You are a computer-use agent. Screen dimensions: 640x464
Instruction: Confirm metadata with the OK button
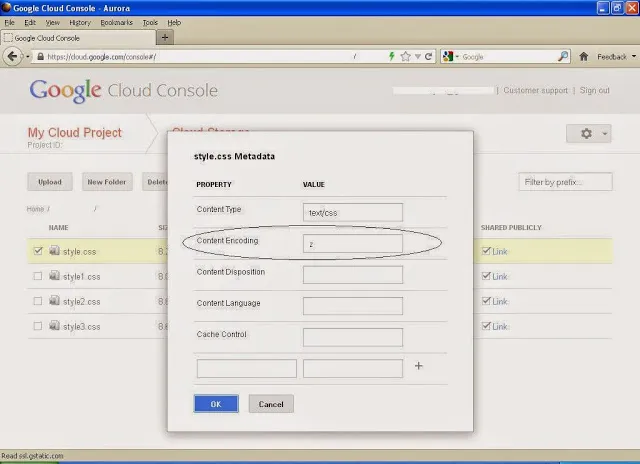tap(216, 404)
